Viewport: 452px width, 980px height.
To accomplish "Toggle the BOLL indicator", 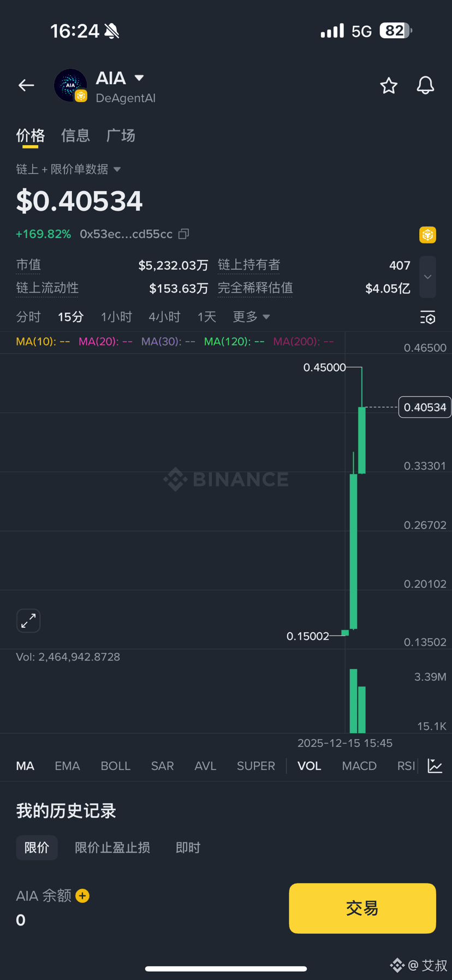I will pos(115,766).
